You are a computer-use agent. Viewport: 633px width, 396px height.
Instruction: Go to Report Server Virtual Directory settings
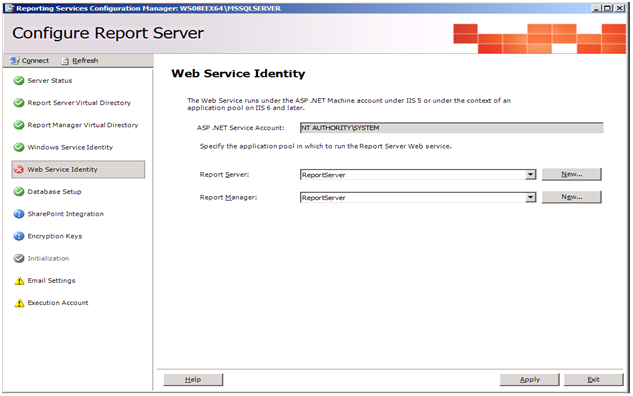coord(79,103)
